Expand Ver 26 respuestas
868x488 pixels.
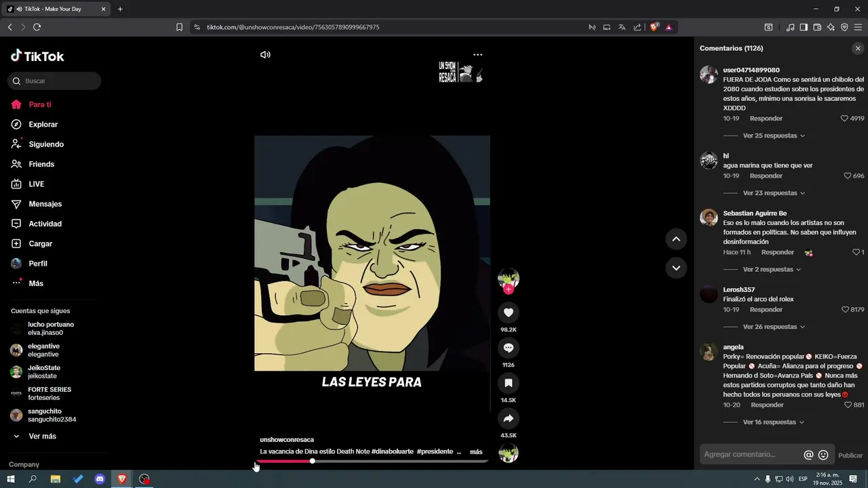tap(774, 327)
